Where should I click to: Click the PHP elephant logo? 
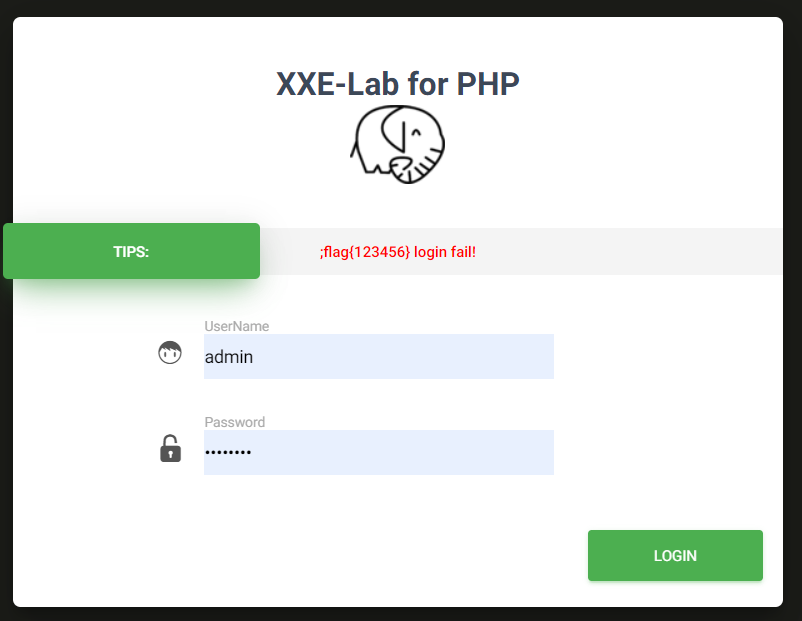397,144
